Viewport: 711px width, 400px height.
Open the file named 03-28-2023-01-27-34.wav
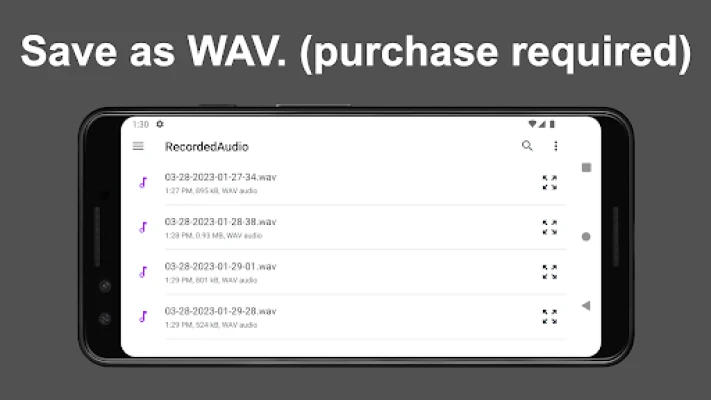point(220,177)
